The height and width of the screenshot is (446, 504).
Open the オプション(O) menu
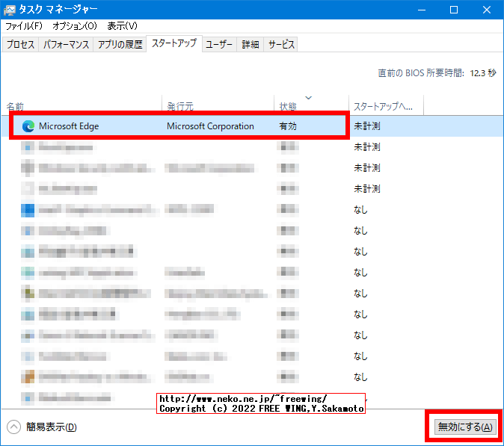75,26
